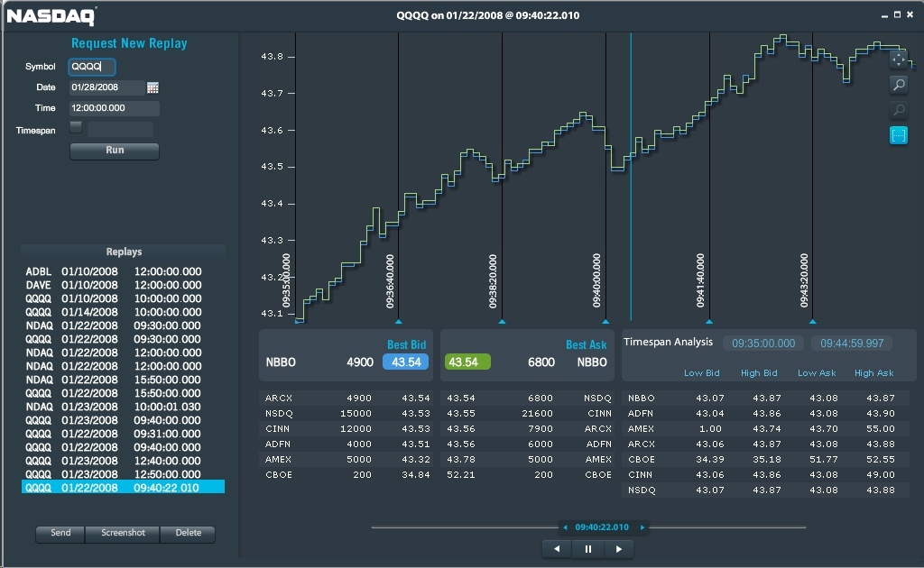Click the CINN ask row 21600
The width and height of the screenshot is (924, 568).
point(528,414)
